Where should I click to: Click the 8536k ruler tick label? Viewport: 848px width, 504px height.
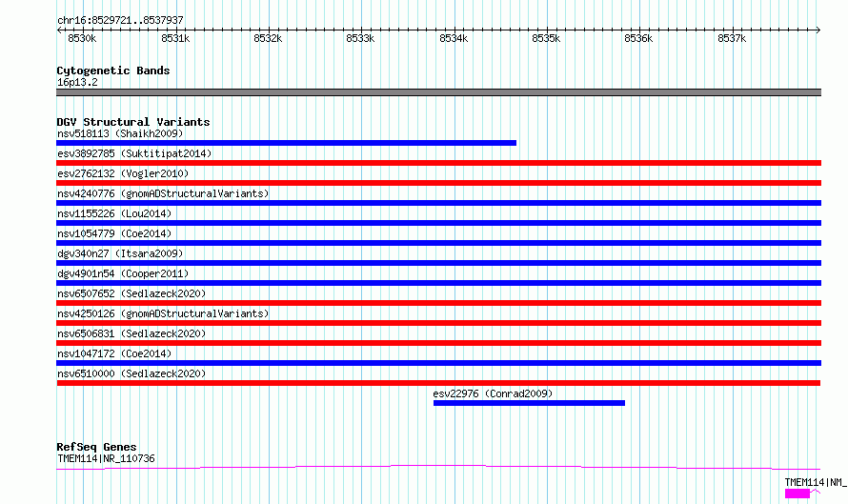click(x=638, y=38)
